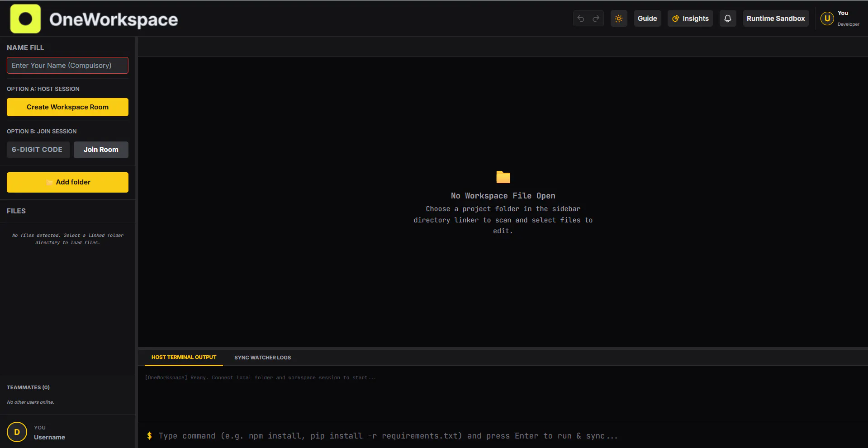Switch to Sync Watcher Logs tab
868x448 pixels.
coord(262,358)
